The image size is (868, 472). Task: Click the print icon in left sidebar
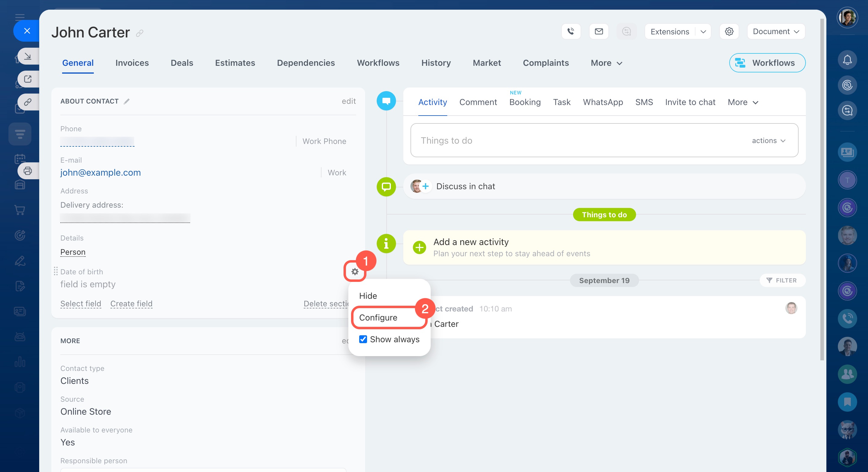point(28,171)
